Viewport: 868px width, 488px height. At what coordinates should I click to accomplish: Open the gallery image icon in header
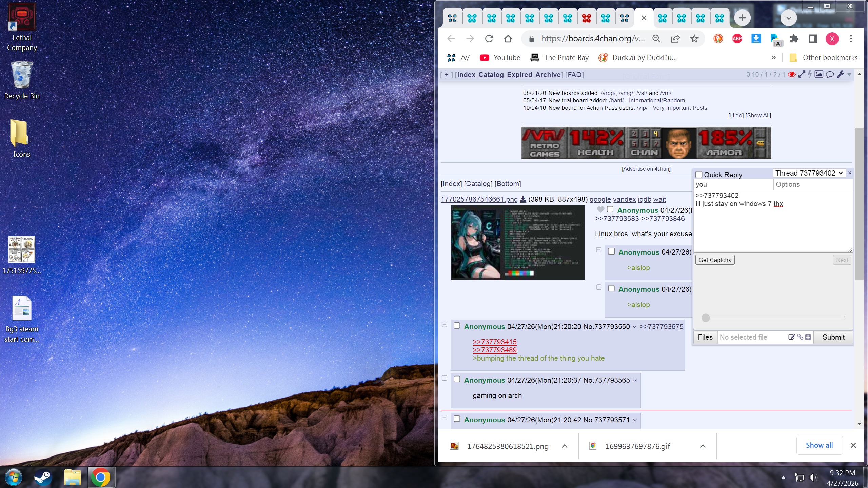coord(819,74)
